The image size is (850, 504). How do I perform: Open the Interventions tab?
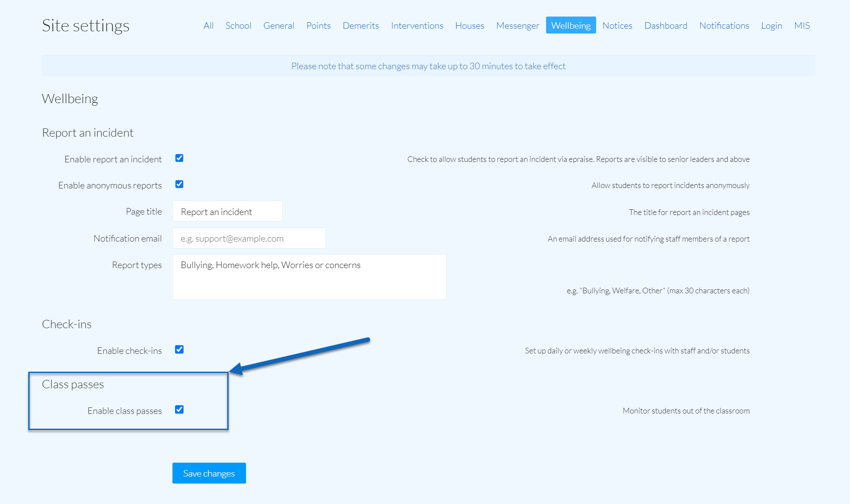click(417, 26)
